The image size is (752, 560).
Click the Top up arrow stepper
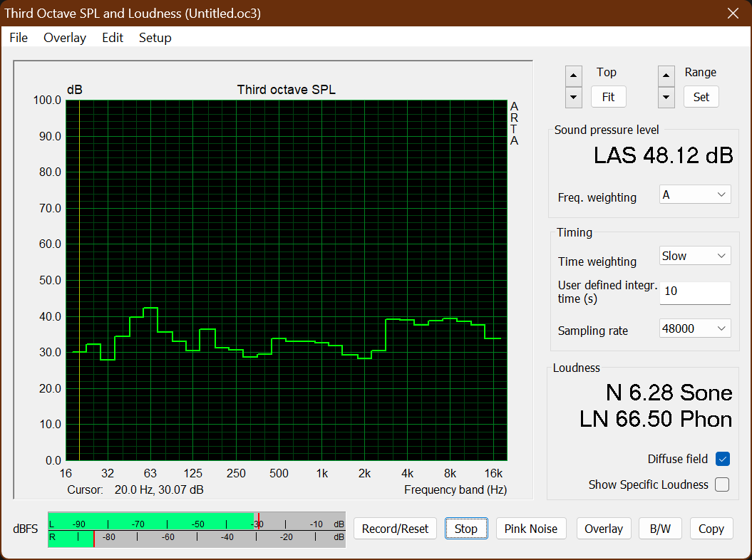tap(574, 76)
